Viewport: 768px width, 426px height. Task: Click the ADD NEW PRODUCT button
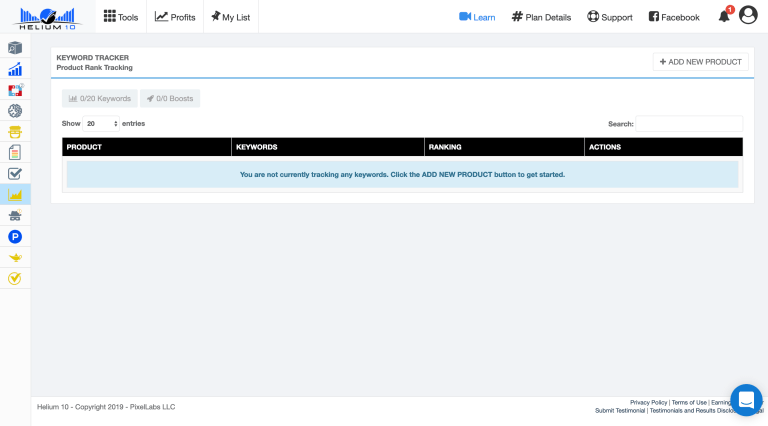pyautogui.click(x=700, y=62)
